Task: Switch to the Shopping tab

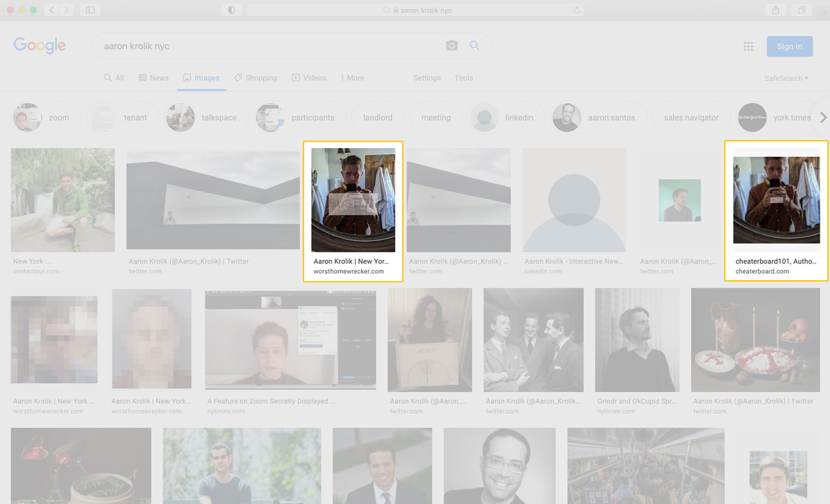Action: coord(255,78)
